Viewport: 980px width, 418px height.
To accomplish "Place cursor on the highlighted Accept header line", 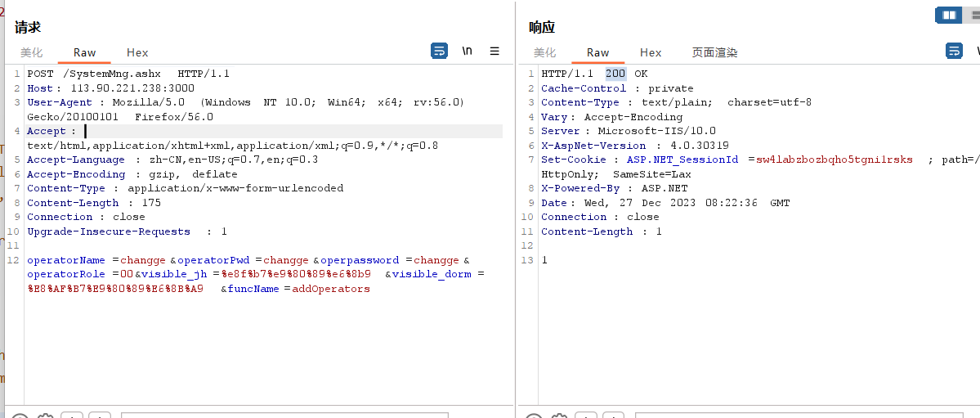I will [x=264, y=132].
